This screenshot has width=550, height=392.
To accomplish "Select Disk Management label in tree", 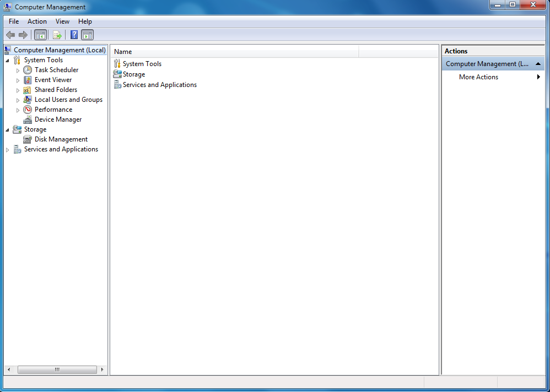I will (61, 139).
